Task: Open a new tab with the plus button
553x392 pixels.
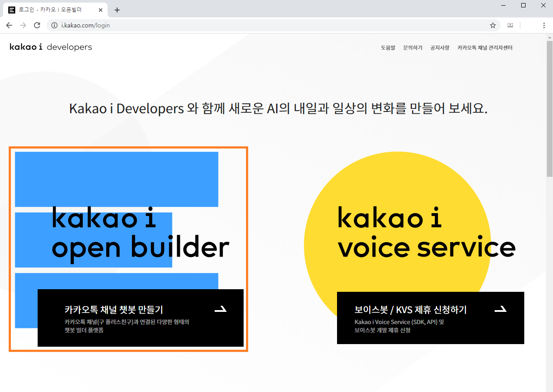Action: tap(117, 10)
